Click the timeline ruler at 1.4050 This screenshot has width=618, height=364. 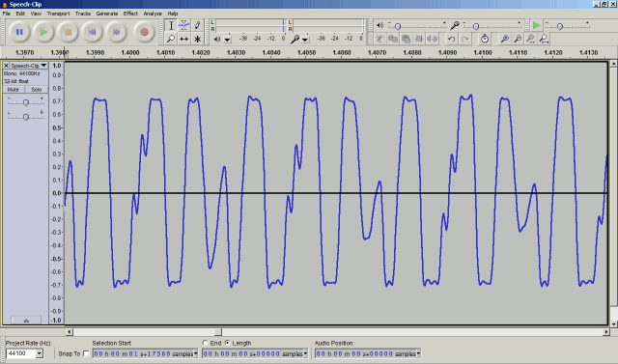(x=307, y=52)
